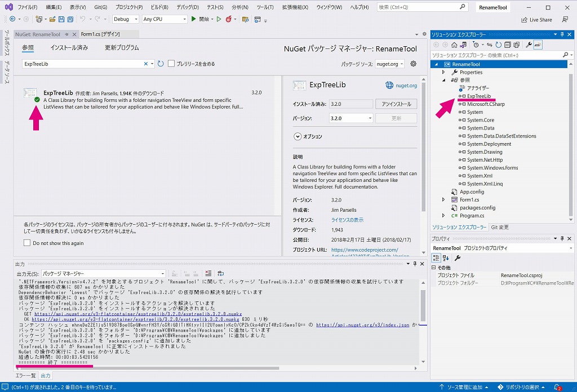577x392 pixels.
Task: Open the Any CPU platform dropdown
Action: coord(165,19)
